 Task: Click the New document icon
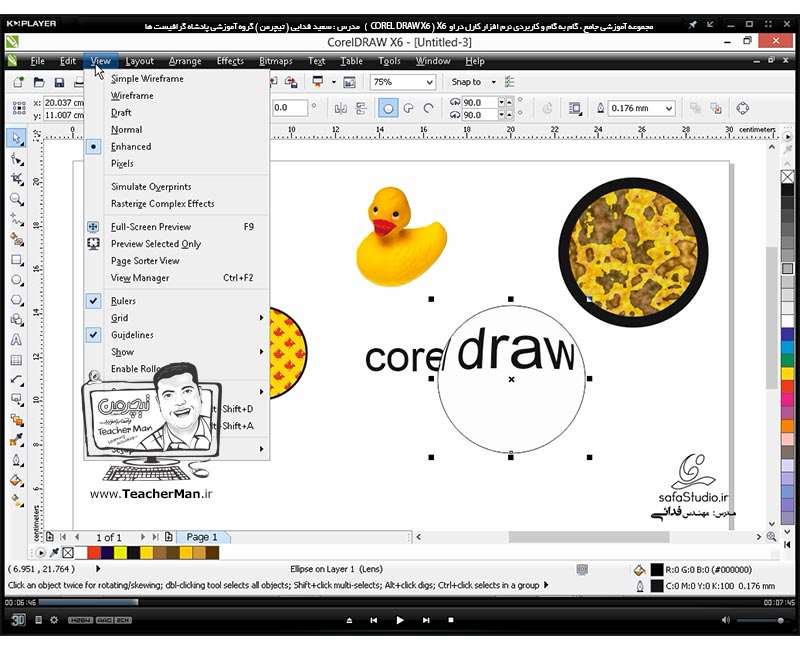[18, 82]
